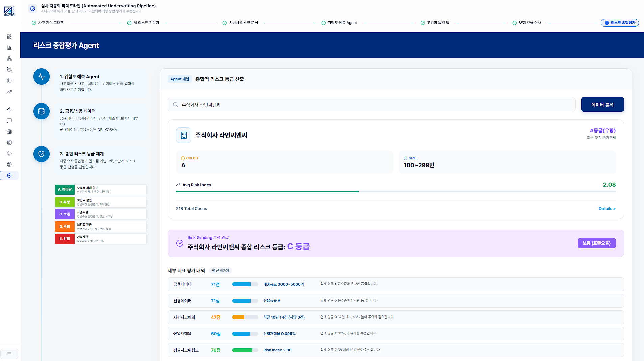Click the 47점 score value

(216, 317)
